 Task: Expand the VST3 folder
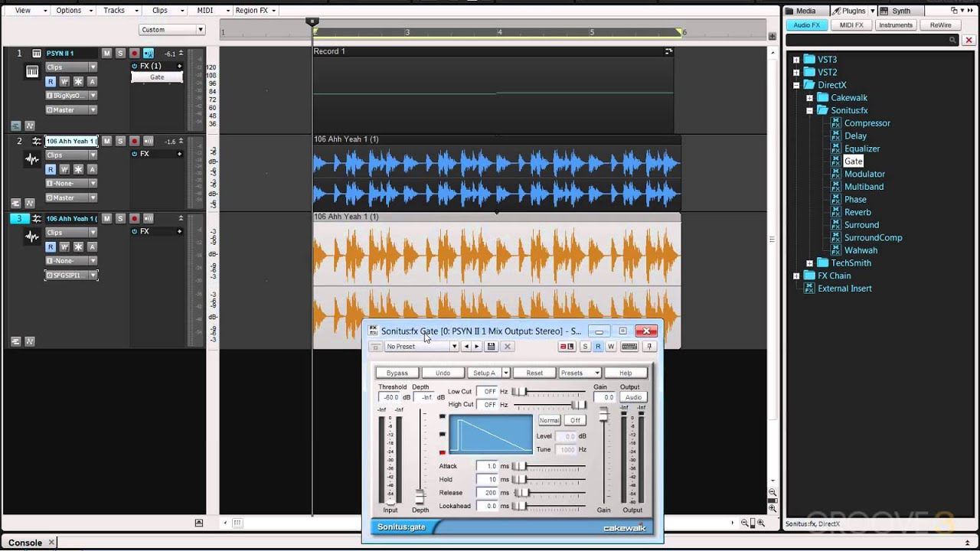pos(796,60)
